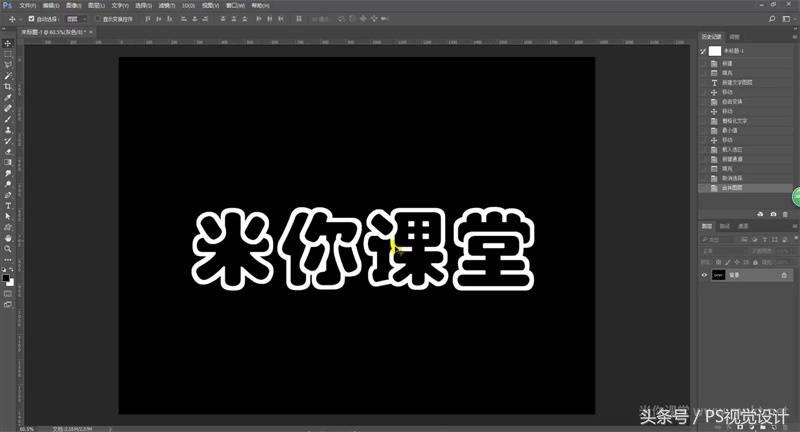This screenshot has height=432, width=800.
Task: Select the Move tool in the toolbox
Action: [x=8, y=43]
